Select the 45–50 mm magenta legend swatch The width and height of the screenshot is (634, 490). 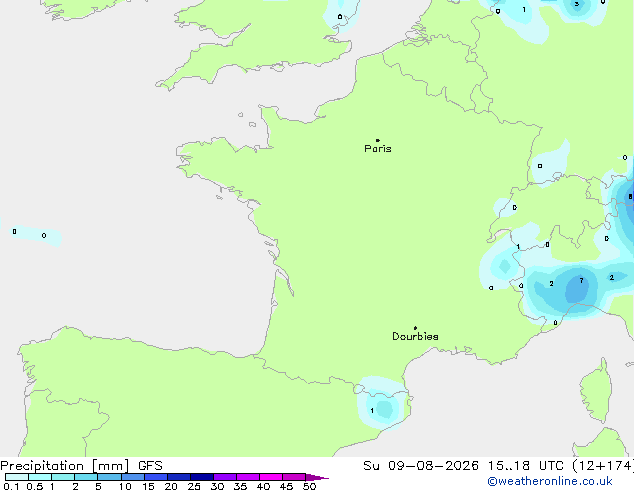click(294, 477)
